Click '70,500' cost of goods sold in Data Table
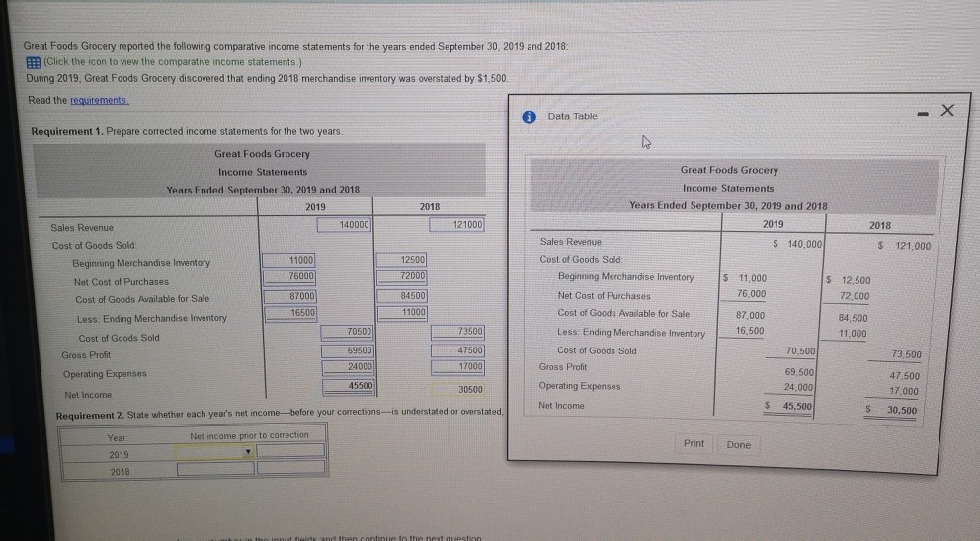This screenshot has height=541, width=980. pyautogui.click(x=800, y=351)
